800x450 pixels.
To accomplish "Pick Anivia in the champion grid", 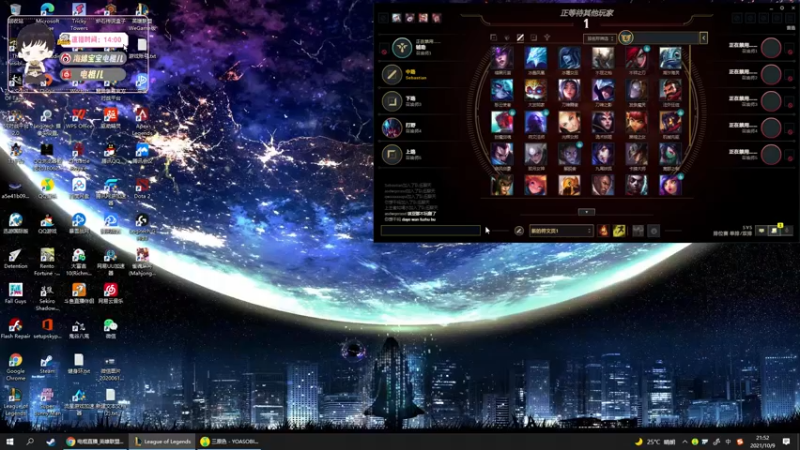I will coord(535,58).
